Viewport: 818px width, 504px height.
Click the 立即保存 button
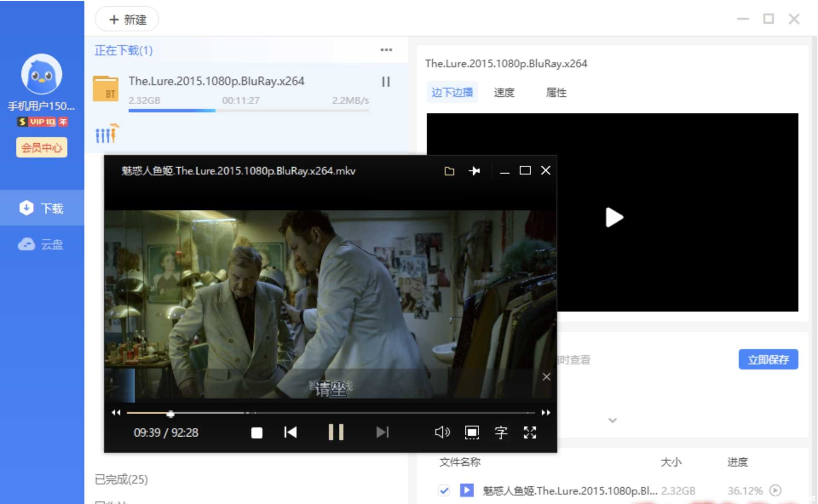(768, 360)
